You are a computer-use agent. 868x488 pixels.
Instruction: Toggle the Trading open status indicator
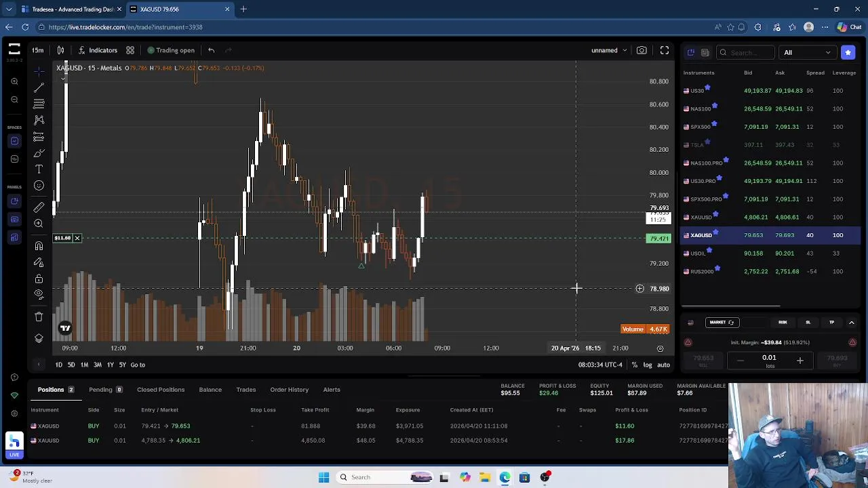pyautogui.click(x=171, y=50)
